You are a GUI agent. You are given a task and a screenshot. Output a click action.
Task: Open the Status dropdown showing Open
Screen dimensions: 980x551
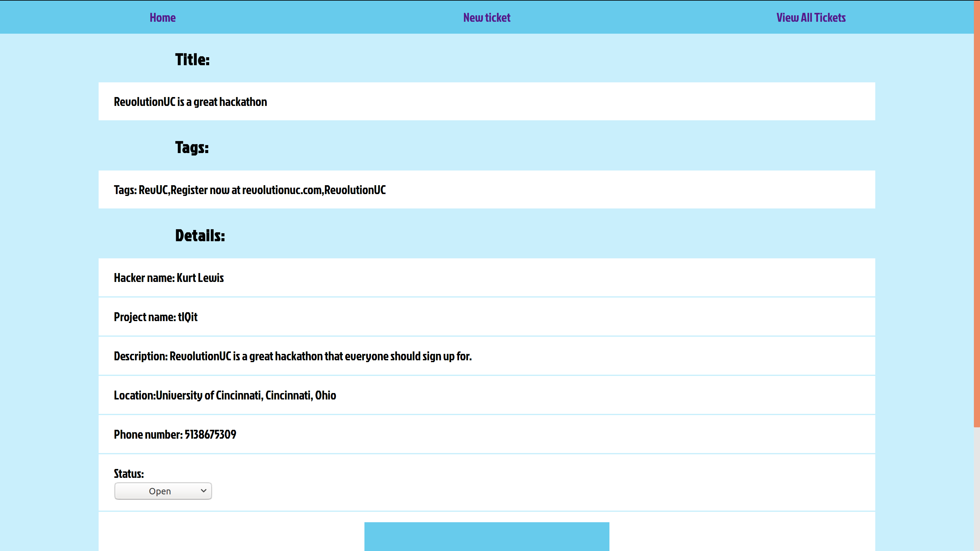coord(160,491)
